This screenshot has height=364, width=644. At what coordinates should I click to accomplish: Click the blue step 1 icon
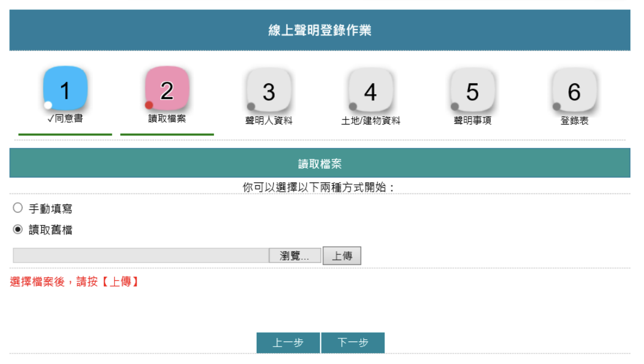coord(65,89)
